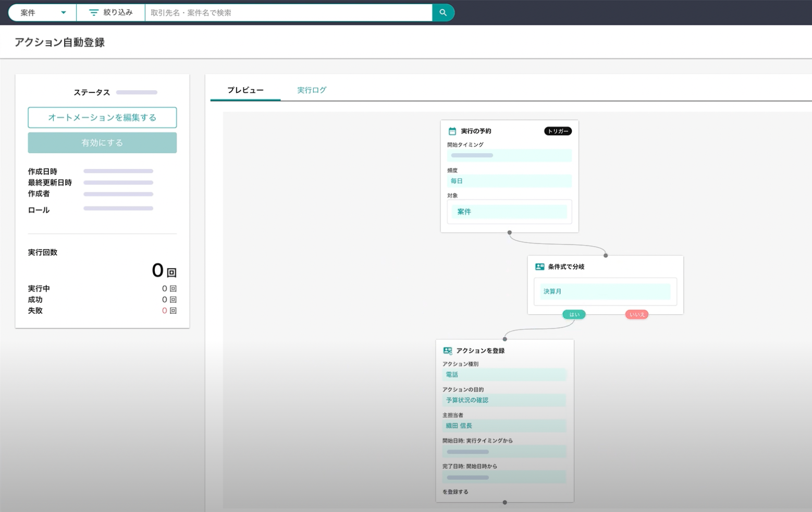Click the はい branch label
Viewport: 812px width, 512px height.
pos(574,314)
